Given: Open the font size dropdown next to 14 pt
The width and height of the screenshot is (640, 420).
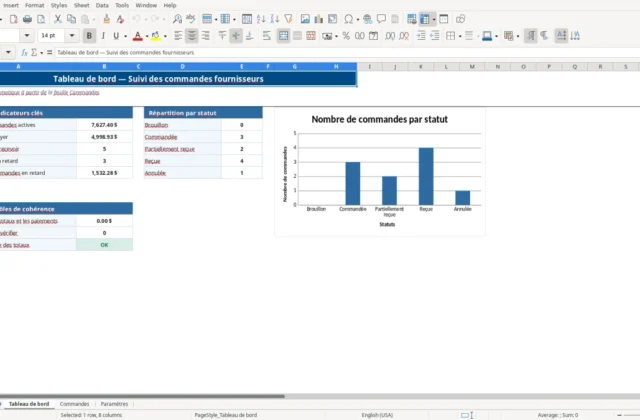Looking at the screenshot, I should (72, 36).
